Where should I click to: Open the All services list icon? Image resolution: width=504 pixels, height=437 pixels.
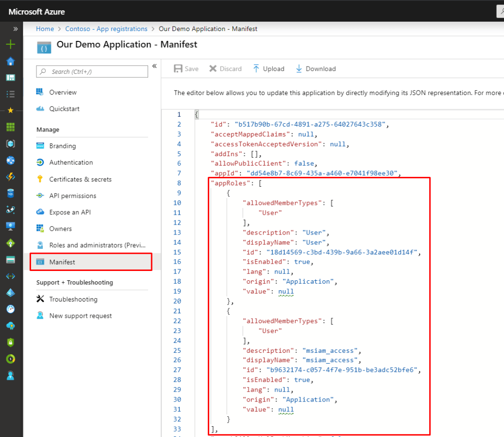pos(11,94)
